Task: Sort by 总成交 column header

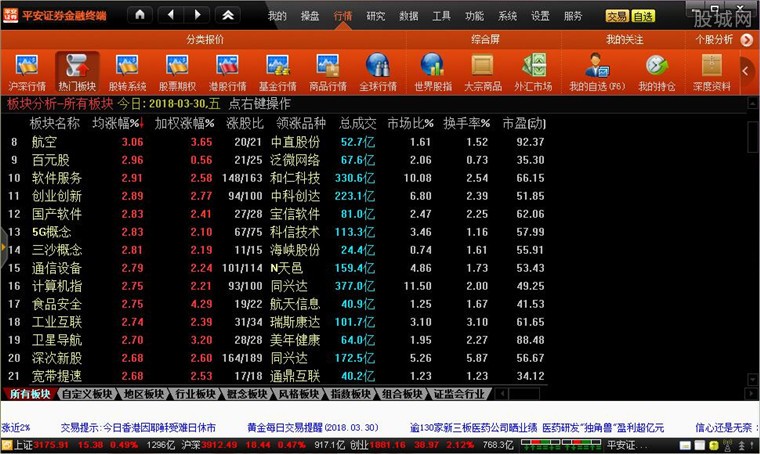Action: [x=358, y=124]
